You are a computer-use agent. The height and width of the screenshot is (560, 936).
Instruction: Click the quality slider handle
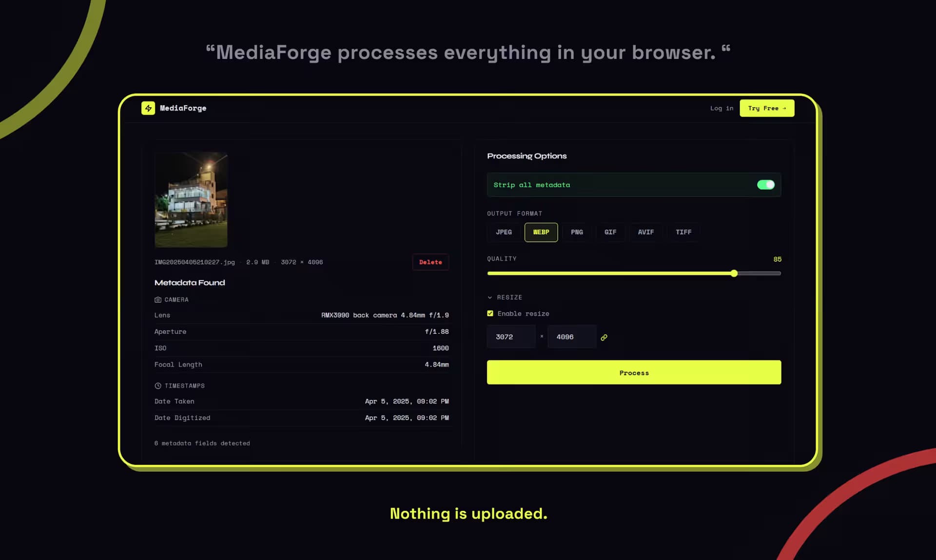pos(734,273)
